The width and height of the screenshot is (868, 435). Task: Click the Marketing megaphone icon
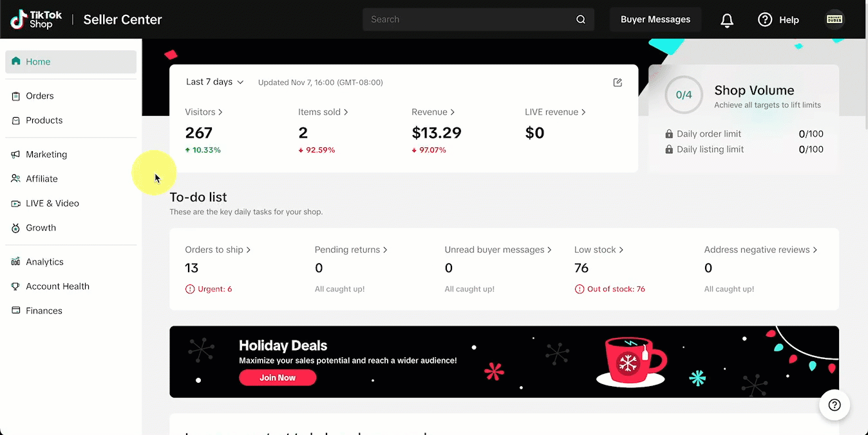[15, 154]
